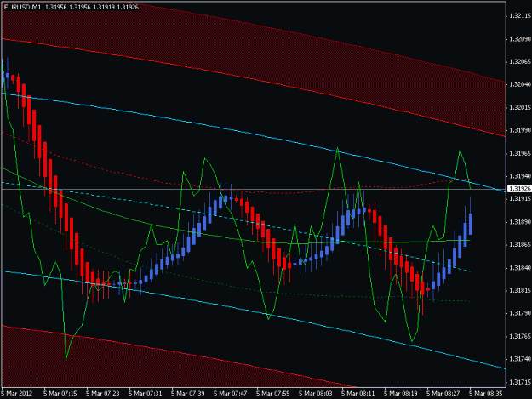Click price axis label 1.32090
The height and width of the screenshot is (399, 532).
pyautogui.click(x=520, y=39)
